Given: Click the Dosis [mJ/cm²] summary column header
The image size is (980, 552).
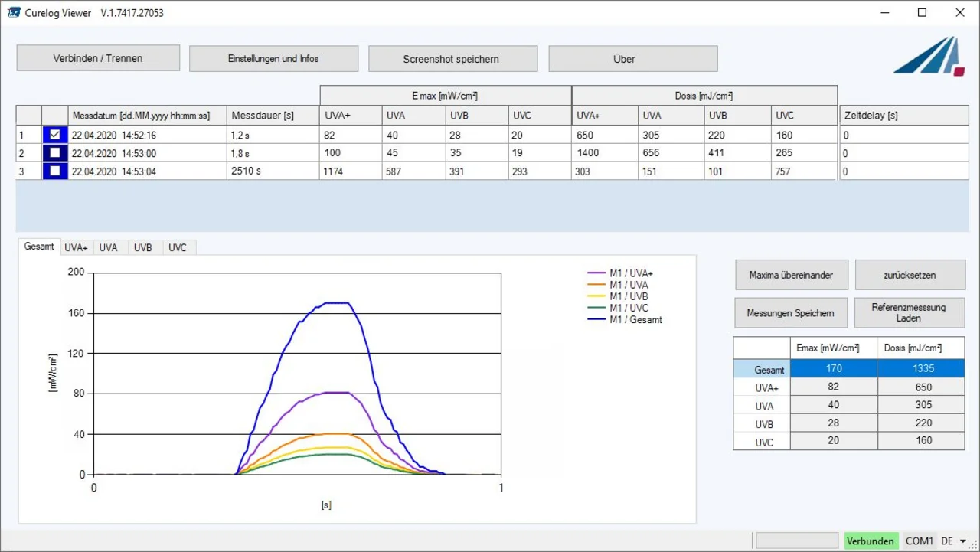Looking at the screenshot, I should [x=922, y=348].
